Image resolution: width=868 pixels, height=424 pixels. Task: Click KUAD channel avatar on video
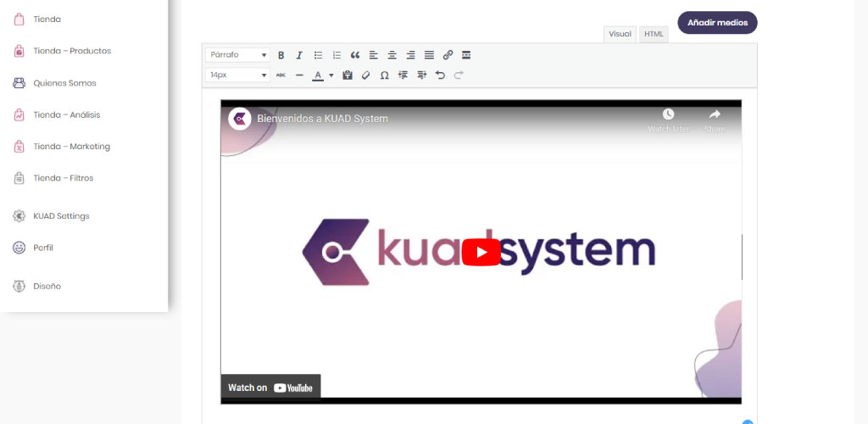[240, 119]
